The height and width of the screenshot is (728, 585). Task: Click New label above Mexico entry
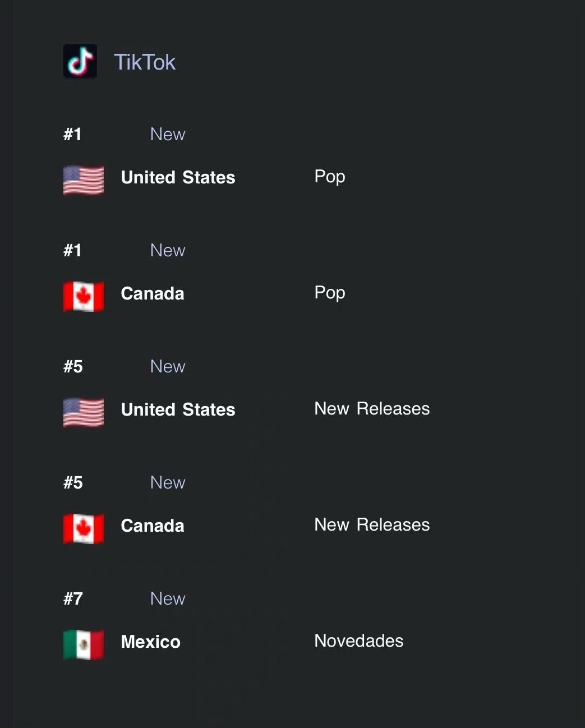tap(168, 598)
